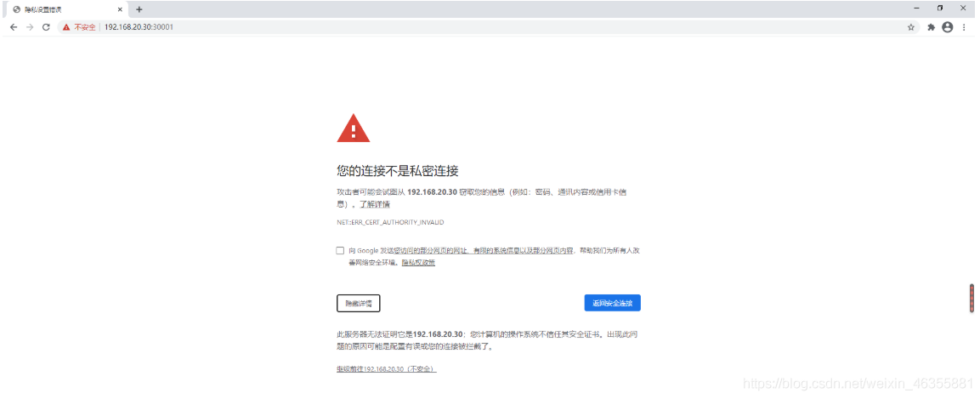This screenshot has width=980, height=399.
Task: Click the vertical scrollbar handle on right edge
Action: pyautogui.click(x=972, y=299)
